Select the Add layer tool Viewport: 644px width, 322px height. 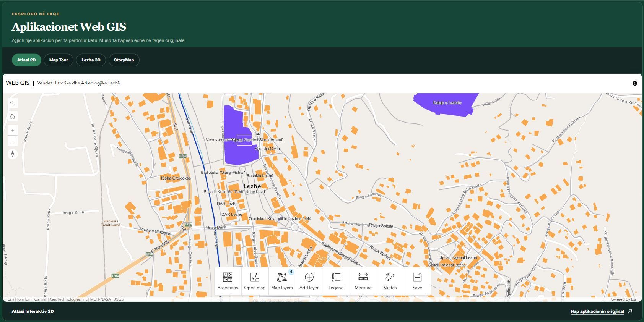309,281
